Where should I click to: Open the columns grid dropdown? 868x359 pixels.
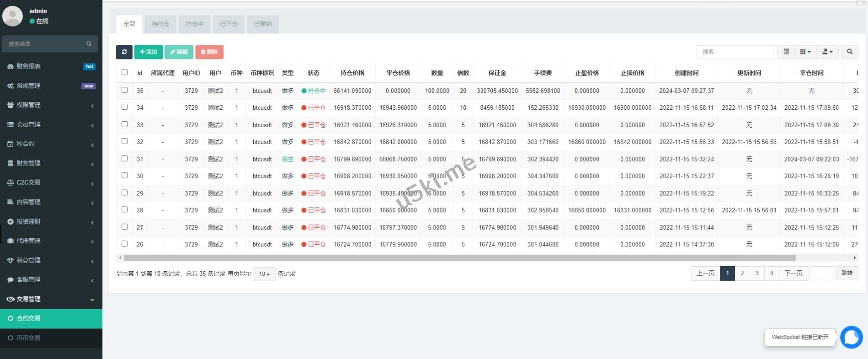pyautogui.click(x=805, y=52)
